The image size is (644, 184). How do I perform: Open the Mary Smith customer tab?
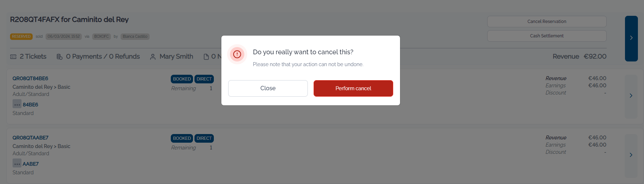[x=171, y=56]
